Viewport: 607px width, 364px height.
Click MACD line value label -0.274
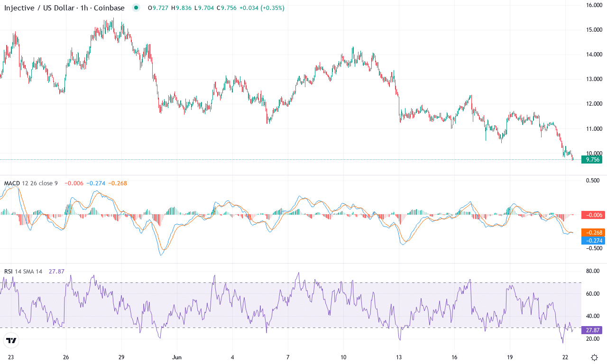click(x=593, y=241)
